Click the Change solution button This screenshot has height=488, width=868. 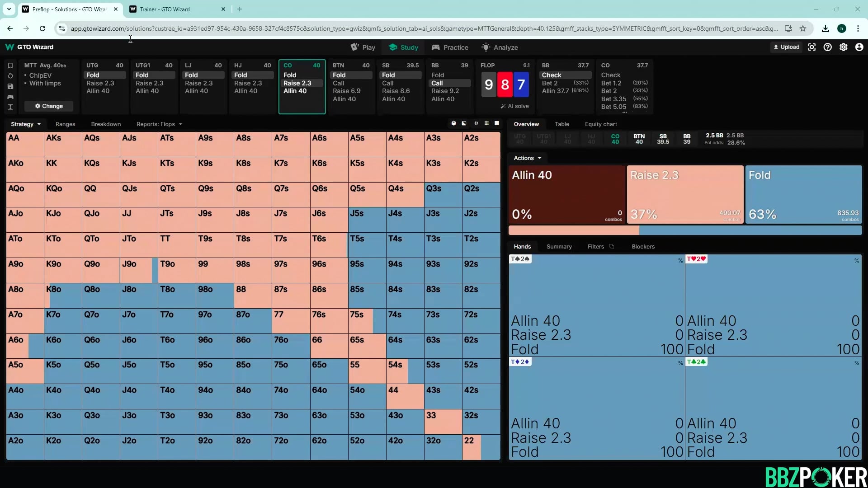(49, 106)
